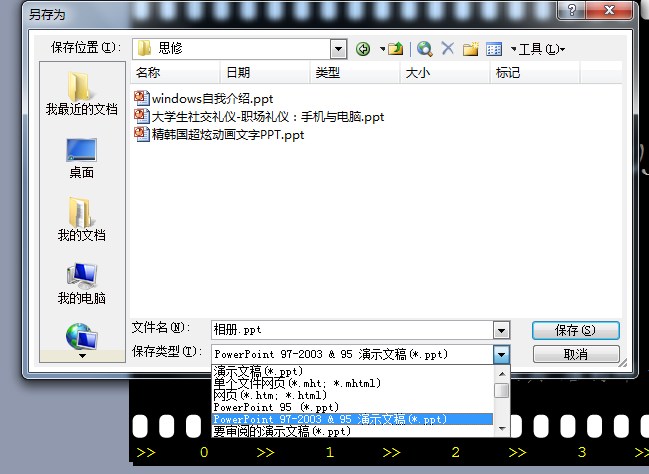Open 我的电脑 in the sidebar
The width and height of the screenshot is (649, 474).
coord(82,284)
